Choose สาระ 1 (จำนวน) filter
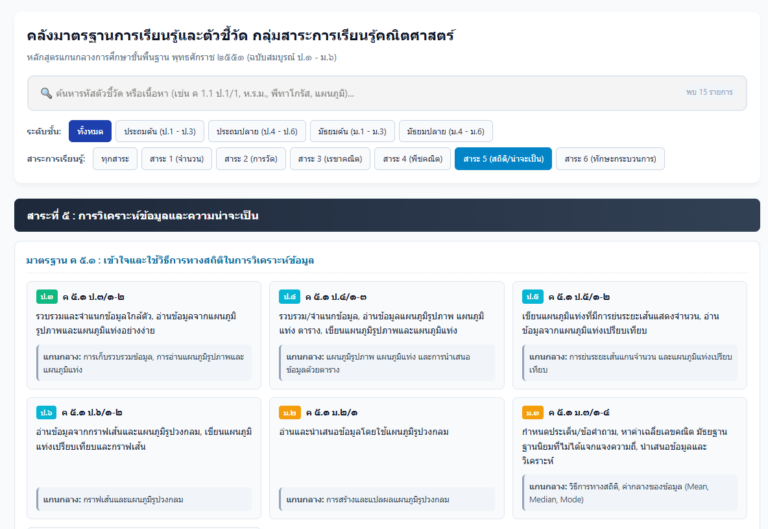This screenshot has height=529, width=768. pyautogui.click(x=176, y=159)
